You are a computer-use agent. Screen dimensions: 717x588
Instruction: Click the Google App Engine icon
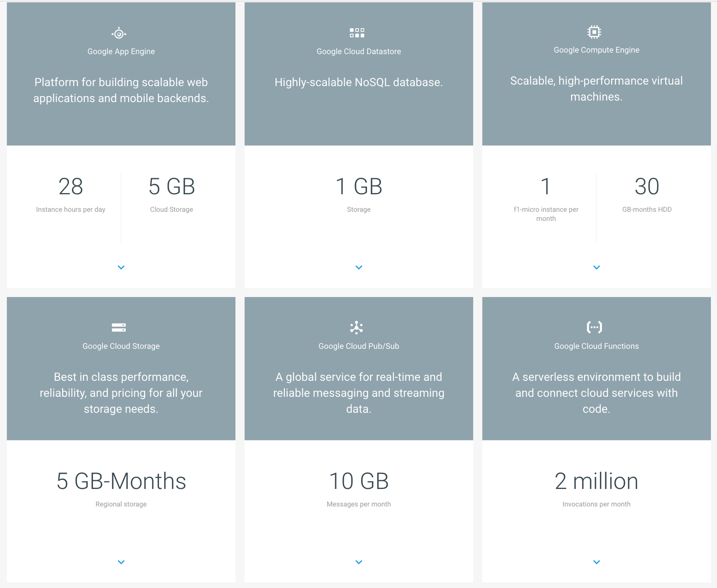click(x=119, y=33)
